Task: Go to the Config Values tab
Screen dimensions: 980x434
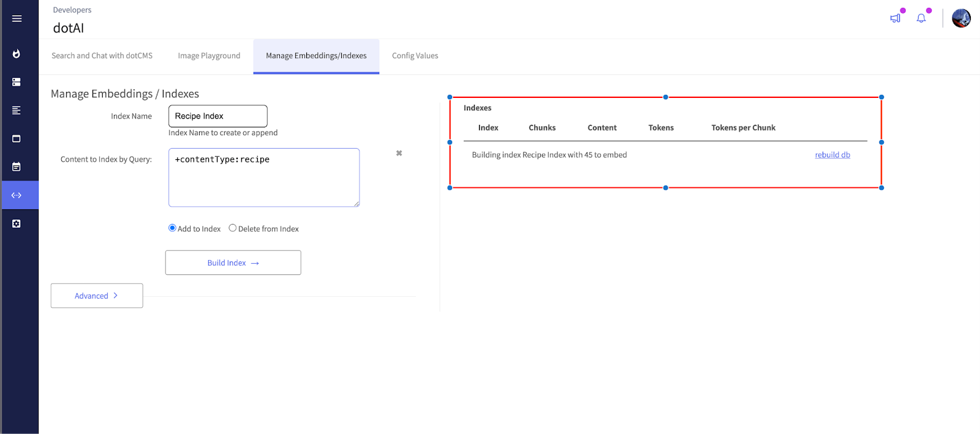Action: point(415,56)
